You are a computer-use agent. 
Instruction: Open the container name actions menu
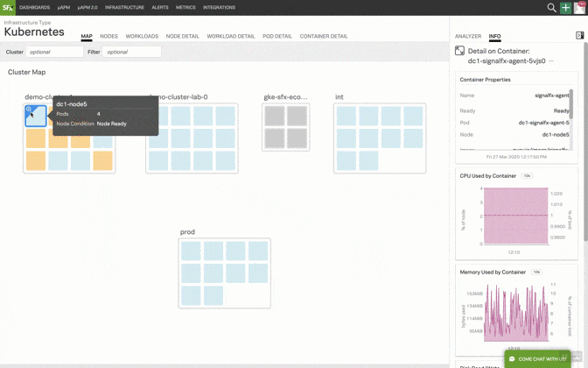[552, 61]
